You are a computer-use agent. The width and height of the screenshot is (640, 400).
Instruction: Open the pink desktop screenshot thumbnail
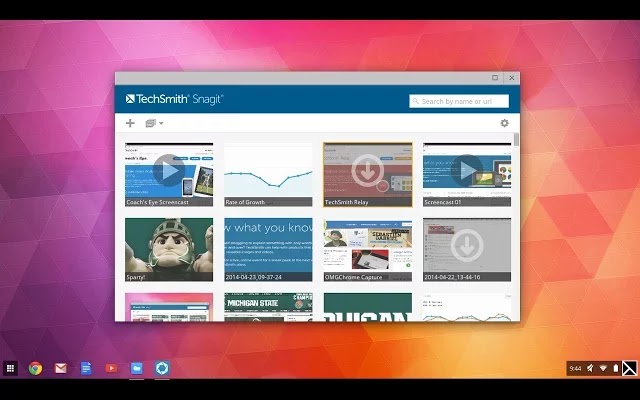pos(169,307)
